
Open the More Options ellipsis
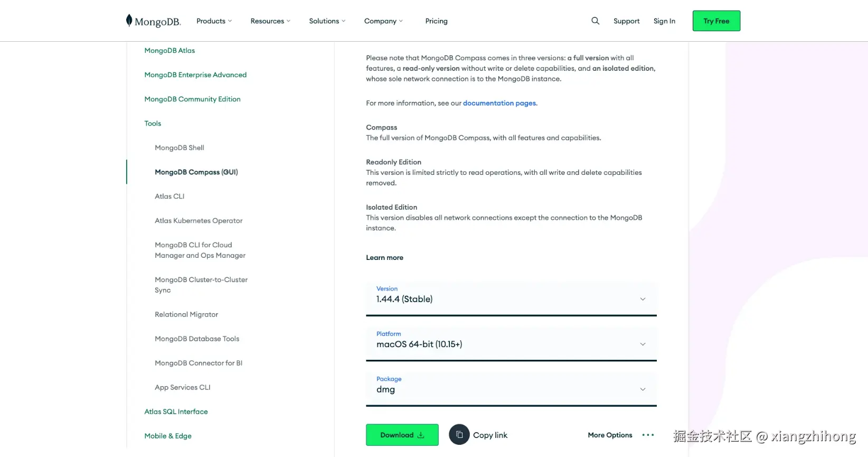[648, 435]
